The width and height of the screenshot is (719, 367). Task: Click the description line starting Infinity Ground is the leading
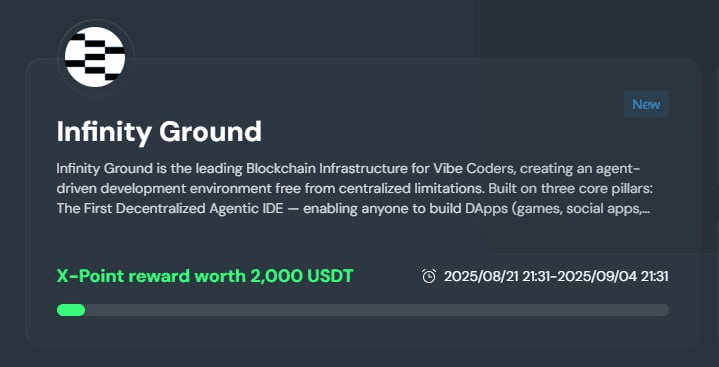[x=348, y=169]
